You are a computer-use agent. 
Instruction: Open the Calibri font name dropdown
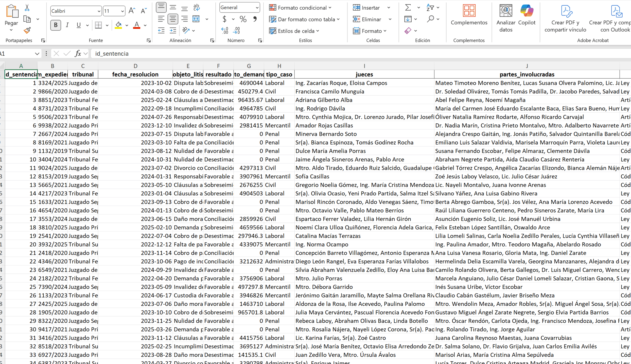(x=99, y=11)
